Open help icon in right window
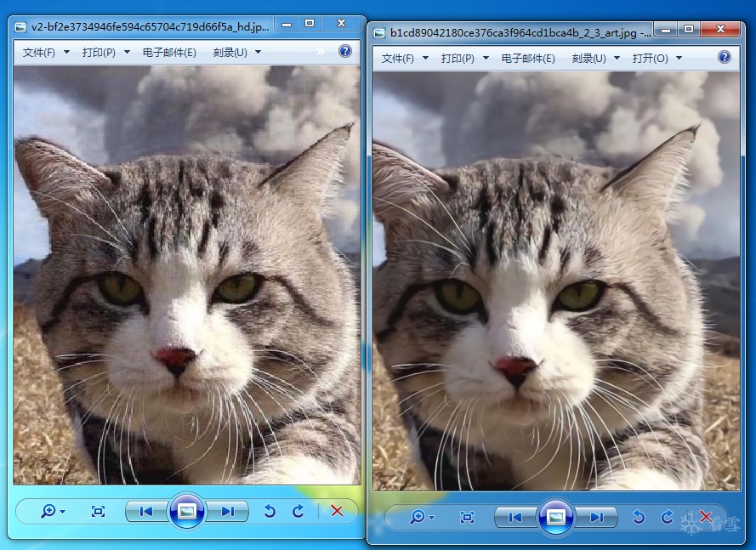The image size is (756, 550). click(725, 57)
